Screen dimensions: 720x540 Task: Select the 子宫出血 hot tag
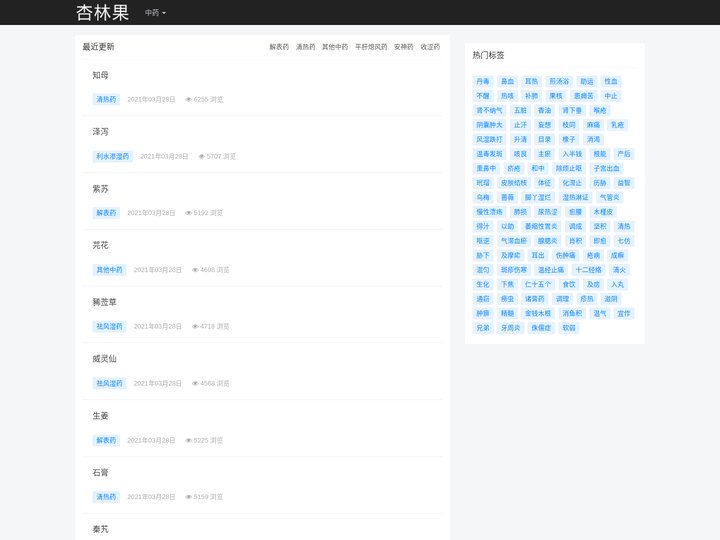606,169
